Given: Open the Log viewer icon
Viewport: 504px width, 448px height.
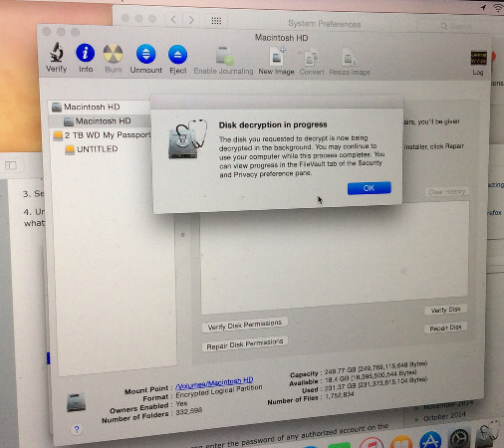Looking at the screenshot, I should pos(478,59).
